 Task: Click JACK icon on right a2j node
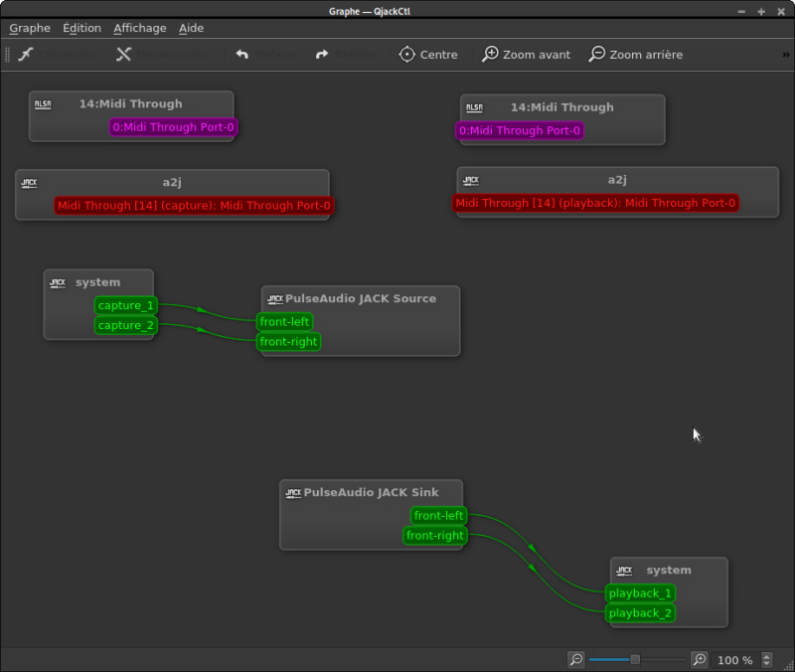[471, 181]
